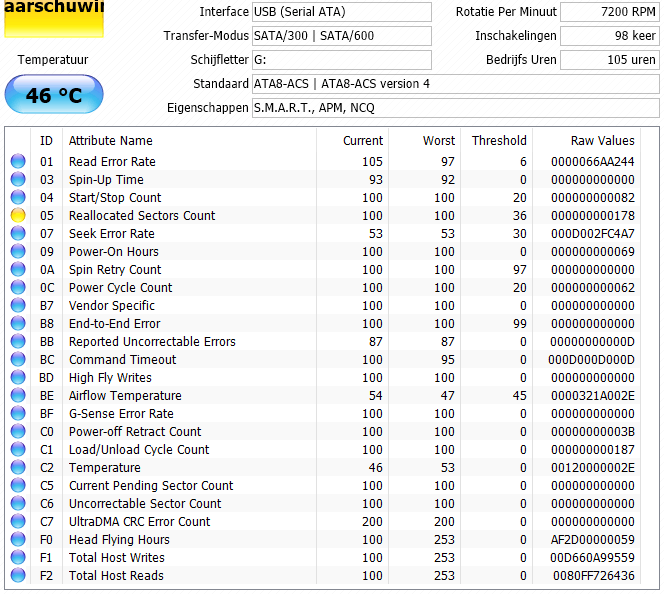The height and width of the screenshot is (594, 664).
Task: Click the blue status icon for Start/Stop Count
Action: coord(18,197)
